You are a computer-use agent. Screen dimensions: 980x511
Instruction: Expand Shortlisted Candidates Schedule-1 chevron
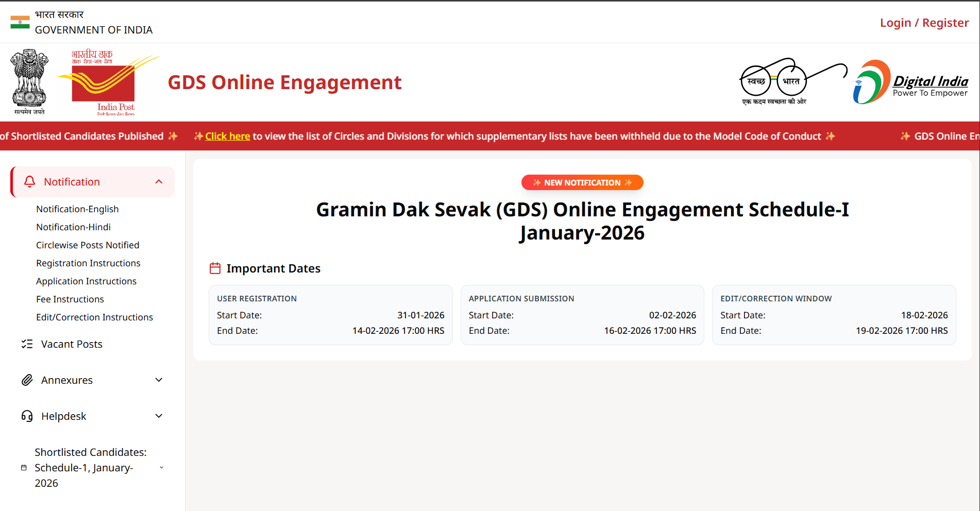tap(161, 468)
